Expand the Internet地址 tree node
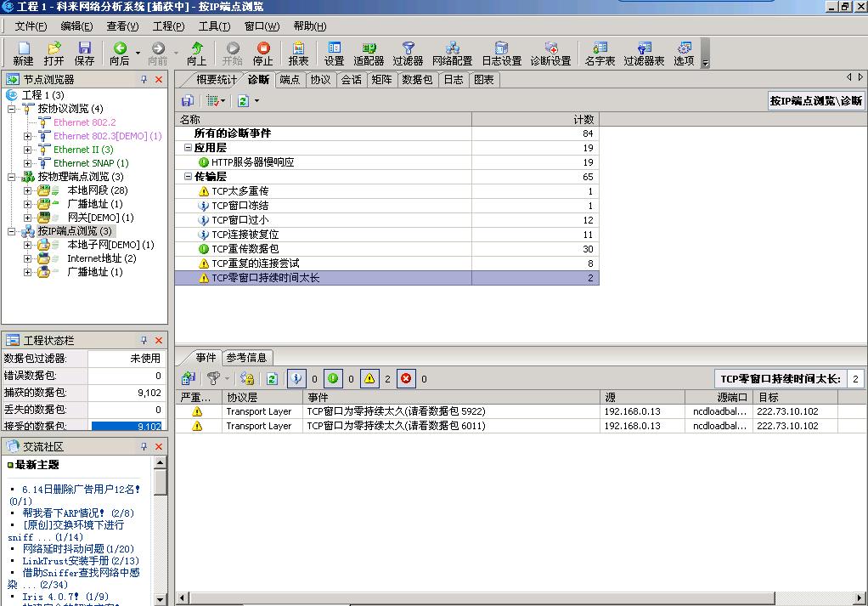The width and height of the screenshot is (868, 606). [28, 258]
